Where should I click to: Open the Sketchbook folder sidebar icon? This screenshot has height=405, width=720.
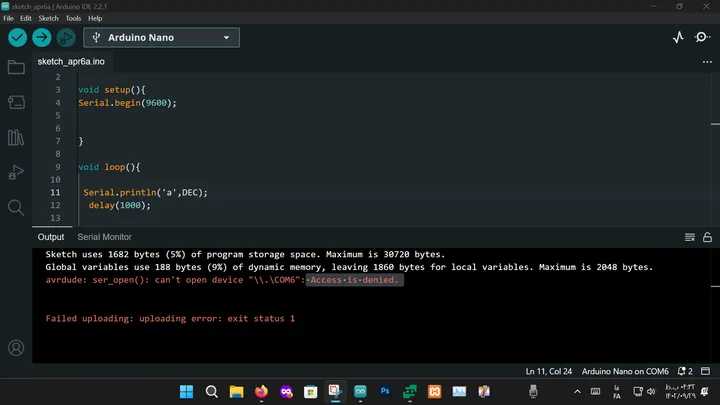(16, 68)
